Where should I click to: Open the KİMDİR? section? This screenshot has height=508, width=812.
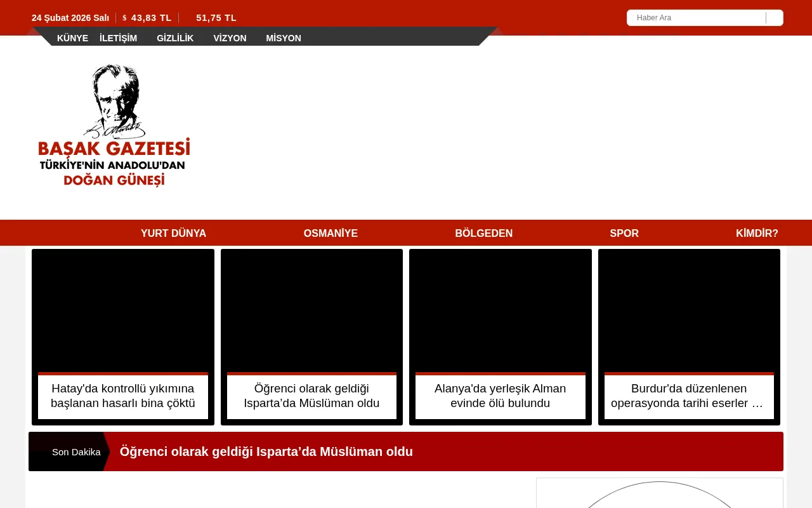pos(757,233)
